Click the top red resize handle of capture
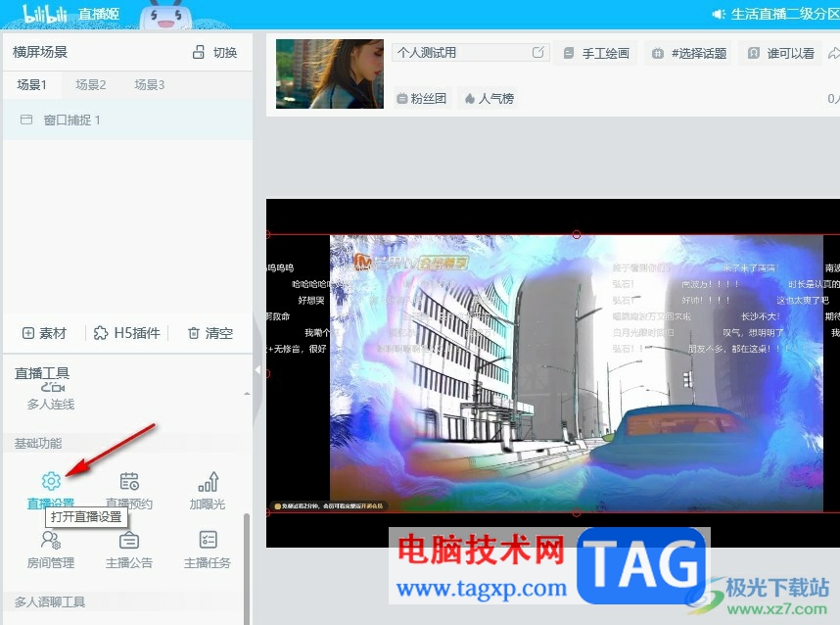Image resolution: width=840 pixels, height=625 pixels. tap(577, 234)
